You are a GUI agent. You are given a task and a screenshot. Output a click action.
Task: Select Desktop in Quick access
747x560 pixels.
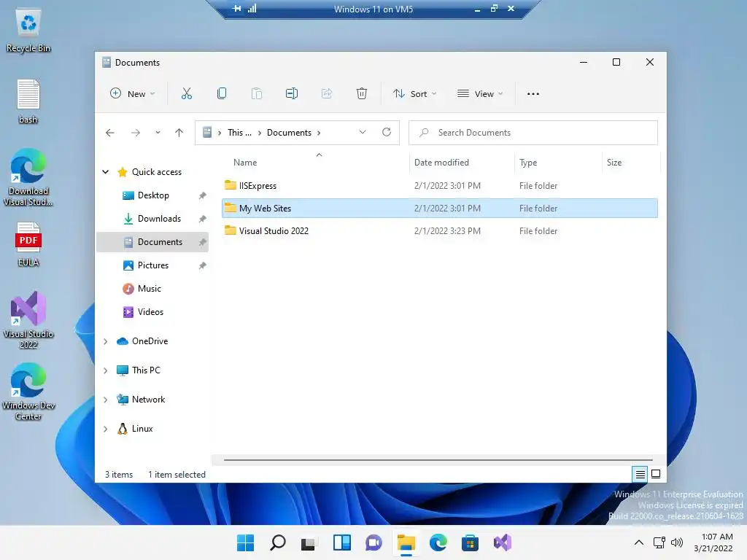pos(152,195)
